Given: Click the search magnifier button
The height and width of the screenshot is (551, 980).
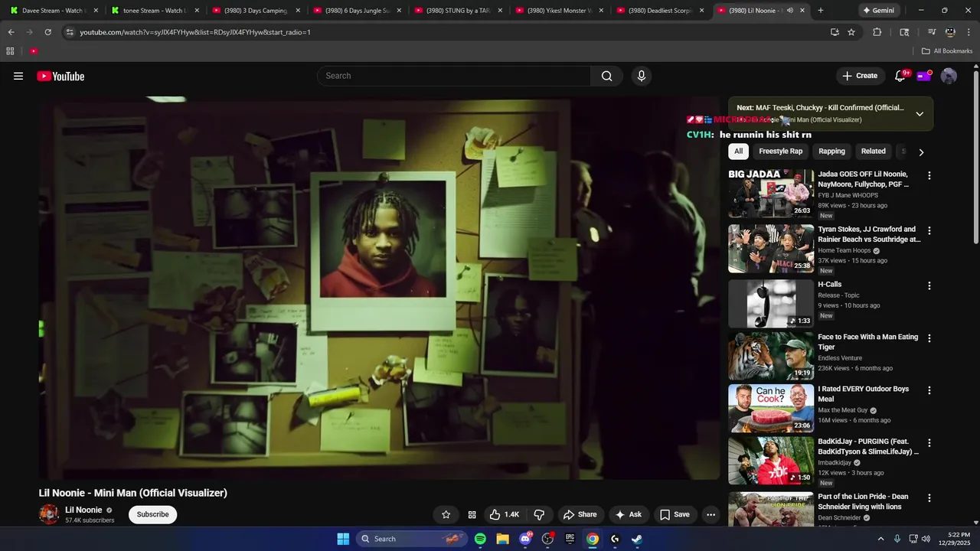Looking at the screenshot, I should coord(606,76).
